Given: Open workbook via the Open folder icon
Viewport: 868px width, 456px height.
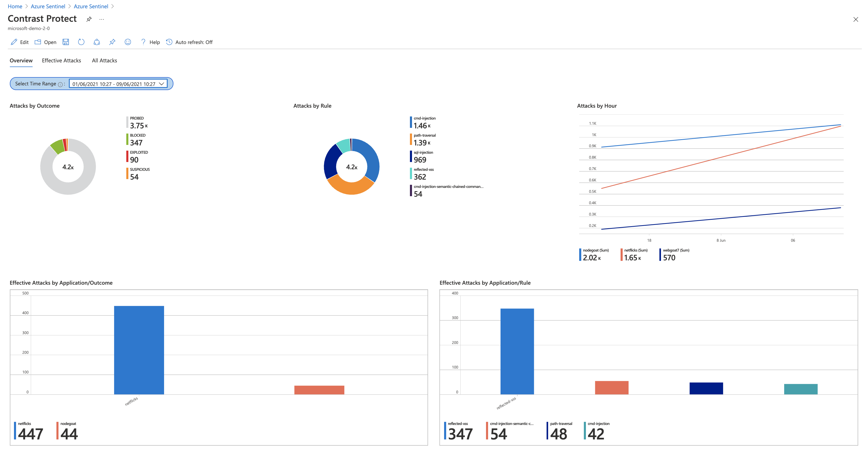Looking at the screenshot, I should click(38, 42).
